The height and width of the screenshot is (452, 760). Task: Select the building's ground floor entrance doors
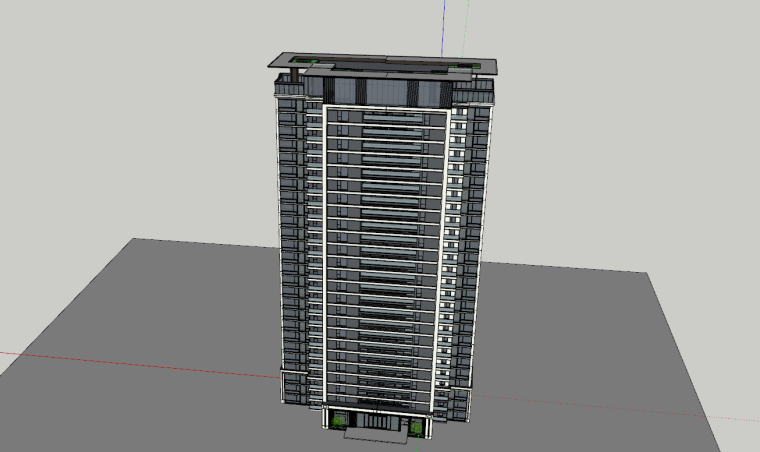click(x=376, y=424)
